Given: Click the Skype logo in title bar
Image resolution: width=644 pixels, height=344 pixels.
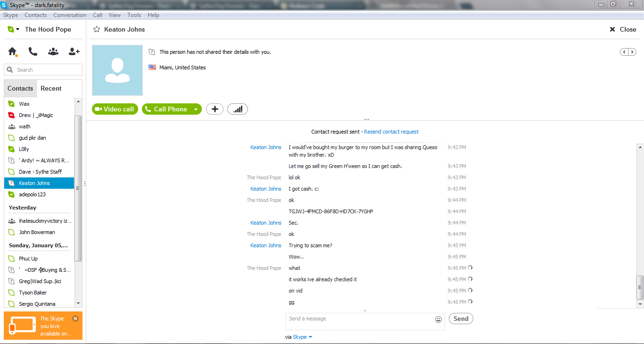Looking at the screenshot, I should point(4,5).
